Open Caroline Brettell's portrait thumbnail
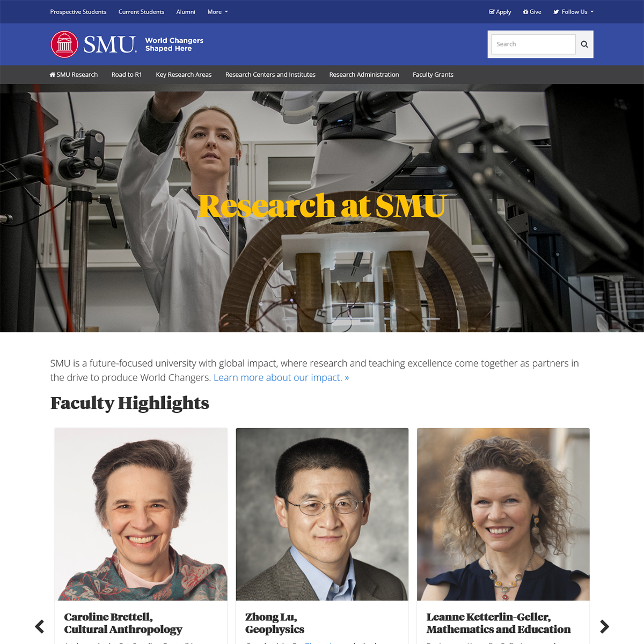644x644 pixels. (x=141, y=514)
